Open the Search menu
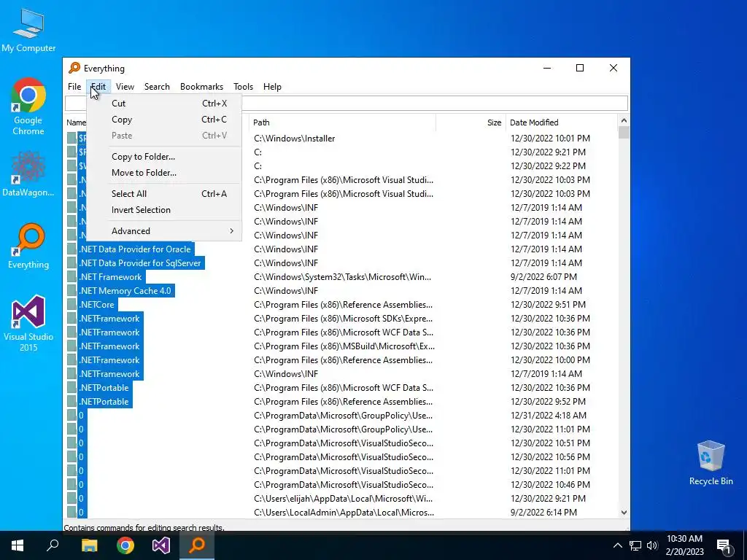 [158, 87]
